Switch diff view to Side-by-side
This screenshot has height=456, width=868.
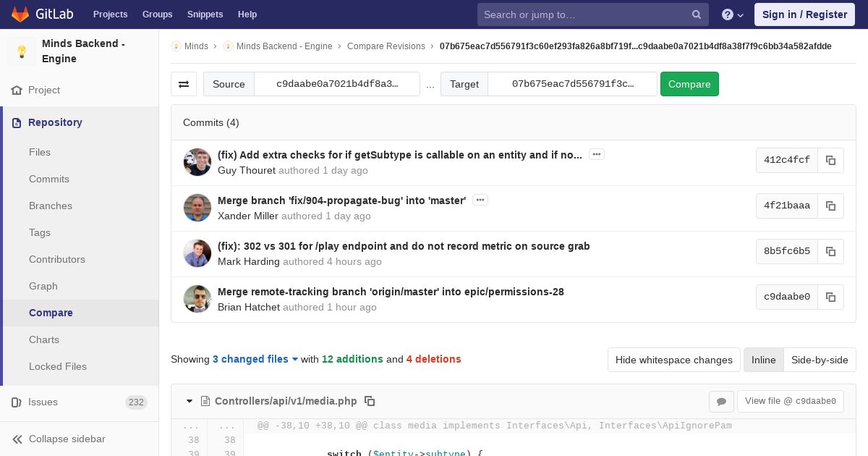[820, 360]
